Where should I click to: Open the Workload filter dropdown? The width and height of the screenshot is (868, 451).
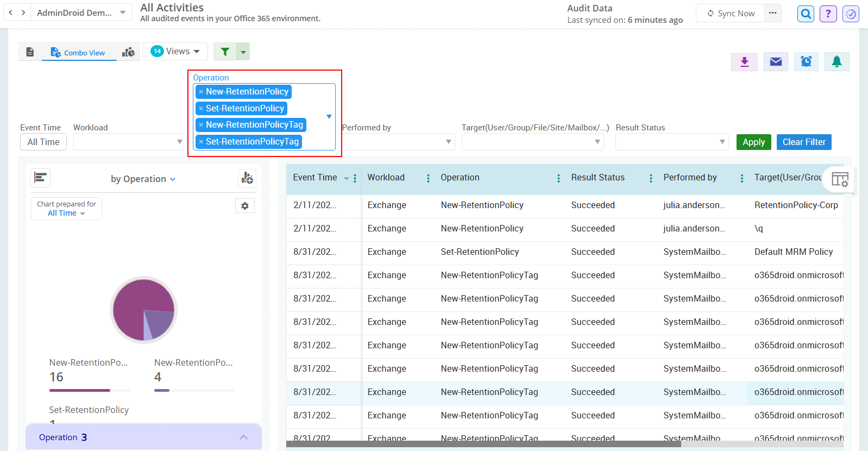(x=129, y=142)
